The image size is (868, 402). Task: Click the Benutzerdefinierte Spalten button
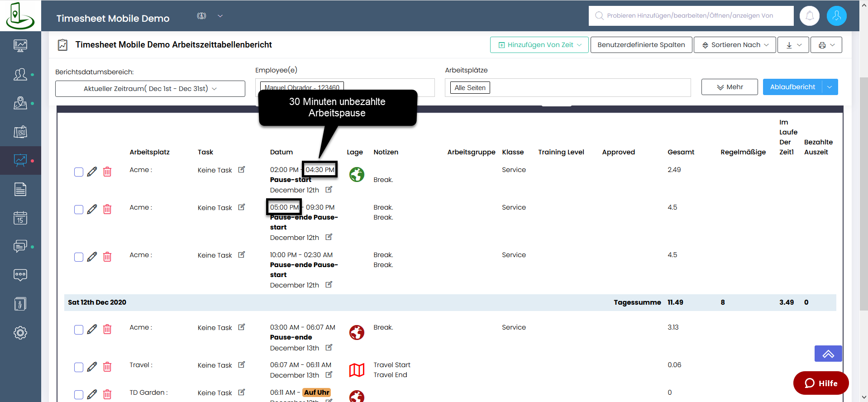pyautogui.click(x=641, y=45)
